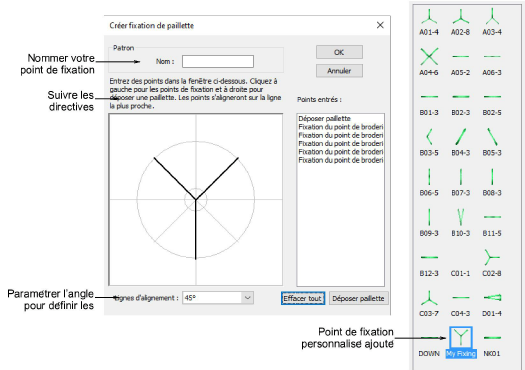The height and width of the screenshot is (370, 525).
Task: Select the A01-4 fixing pattern
Action: tap(429, 22)
